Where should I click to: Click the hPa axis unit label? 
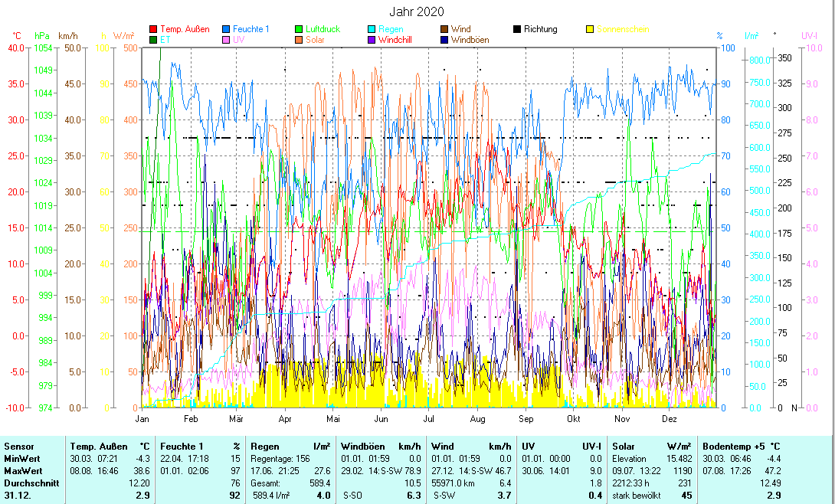coord(42,36)
